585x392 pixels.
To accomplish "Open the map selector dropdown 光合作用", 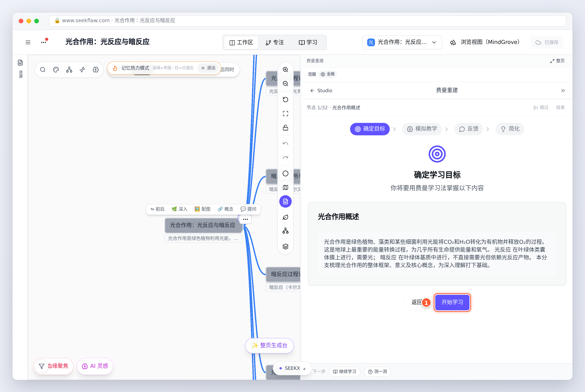I will pos(402,42).
